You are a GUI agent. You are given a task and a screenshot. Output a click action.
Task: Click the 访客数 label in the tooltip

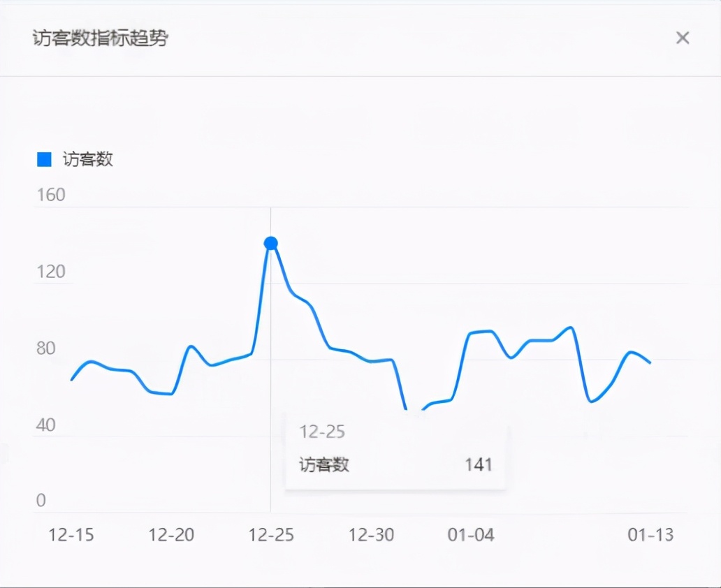(x=321, y=464)
